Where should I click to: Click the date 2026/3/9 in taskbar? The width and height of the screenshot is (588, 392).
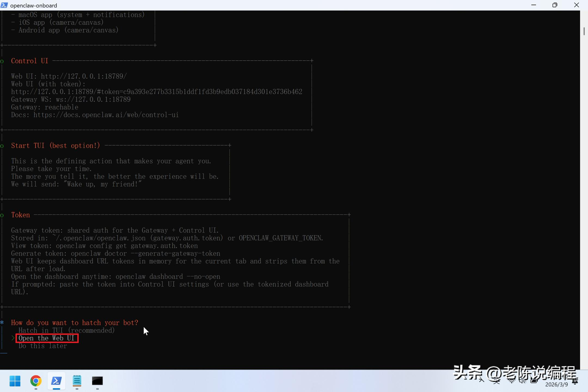click(x=556, y=384)
